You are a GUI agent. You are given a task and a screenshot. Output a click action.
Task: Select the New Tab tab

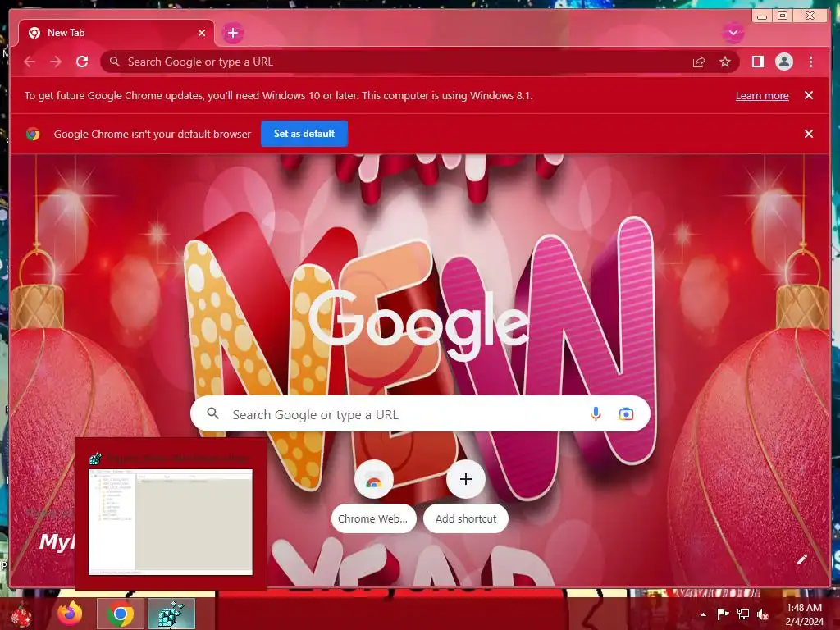(x=116, y=33)
